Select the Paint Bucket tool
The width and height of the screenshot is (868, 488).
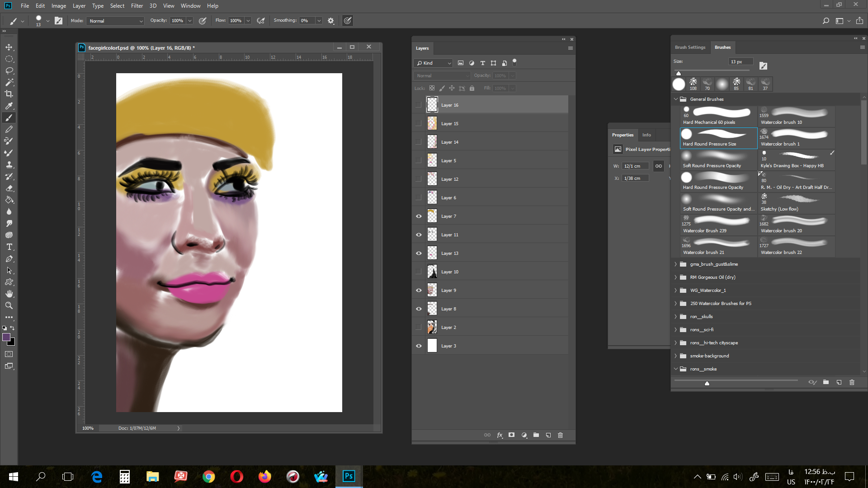[9, 200]
